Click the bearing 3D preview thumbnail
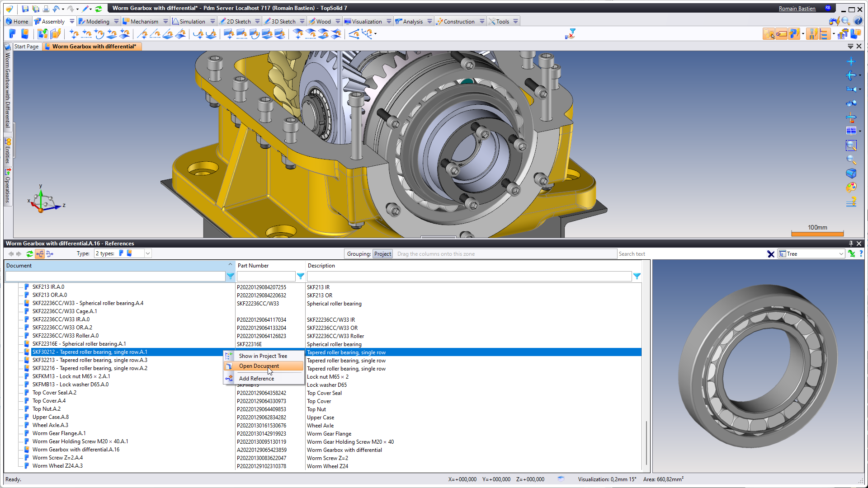The height and width of the screenshot is (488, 868). pyautogui.click(x=758, y=366)
